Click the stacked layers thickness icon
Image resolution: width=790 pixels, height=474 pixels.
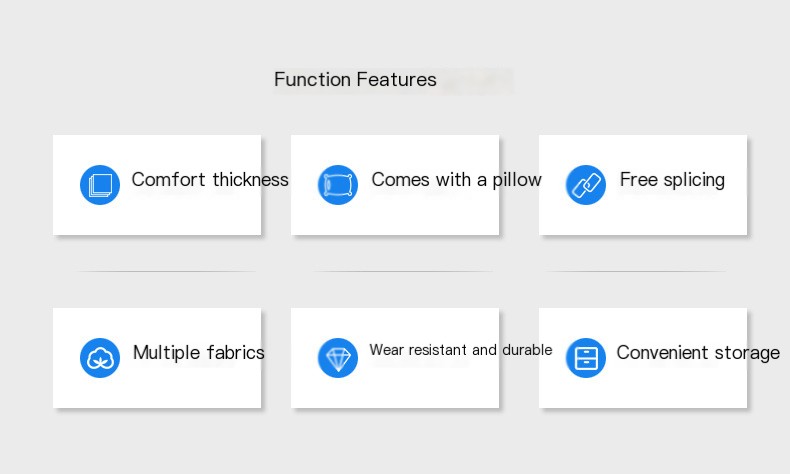pos(100,185)
